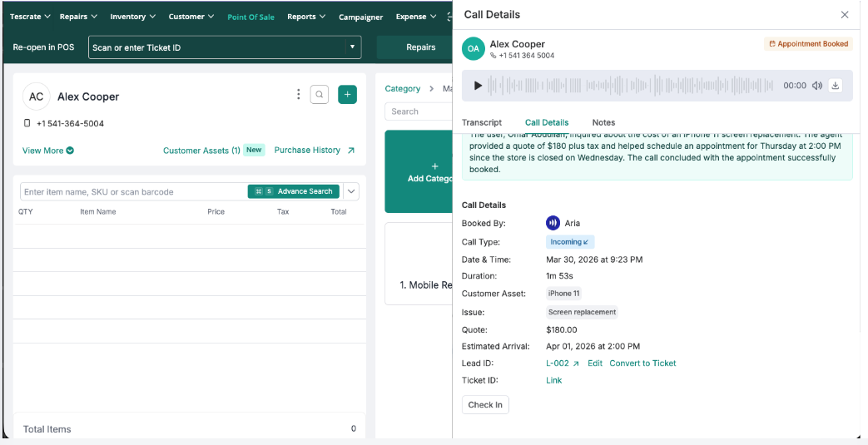This screenshot has height=445, width=868.
Task: Click the customer search magnifier icon
Action: 320,95
